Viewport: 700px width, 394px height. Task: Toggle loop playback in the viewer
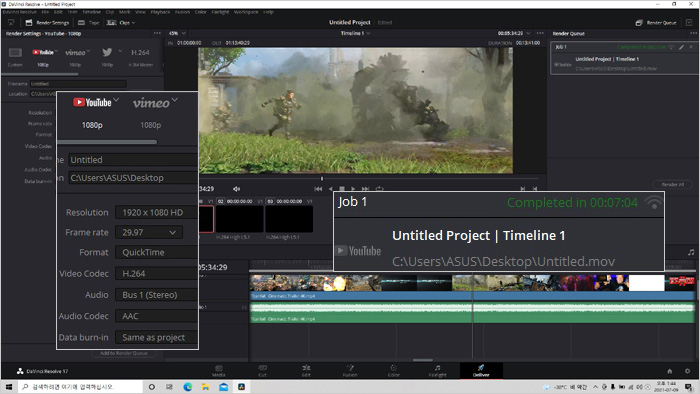pos(379,189)
